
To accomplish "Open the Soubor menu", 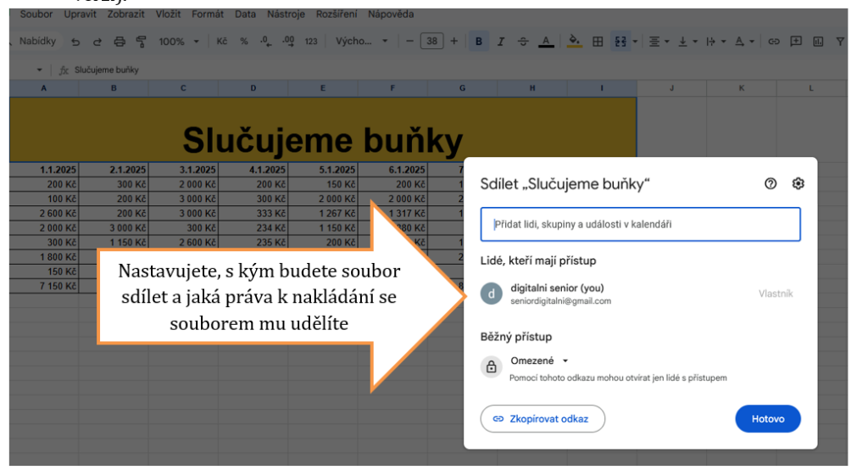I will pos(36,14).
